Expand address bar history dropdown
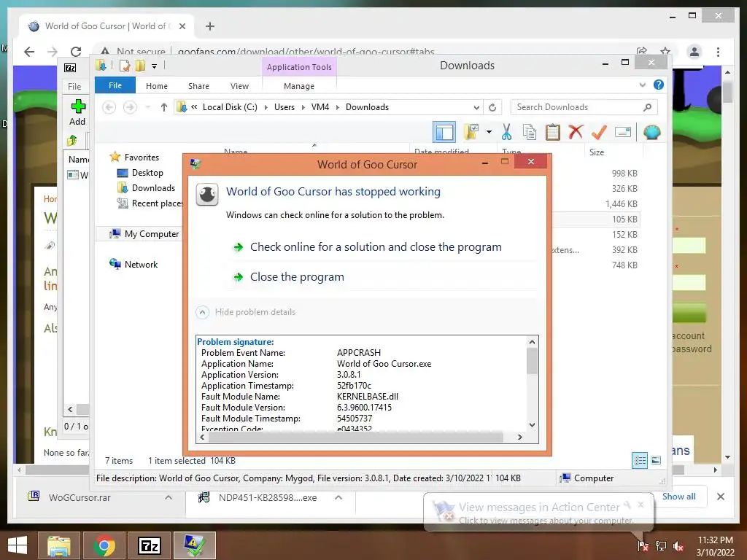This screenshot has width=747, height=560. pos(476,108)
